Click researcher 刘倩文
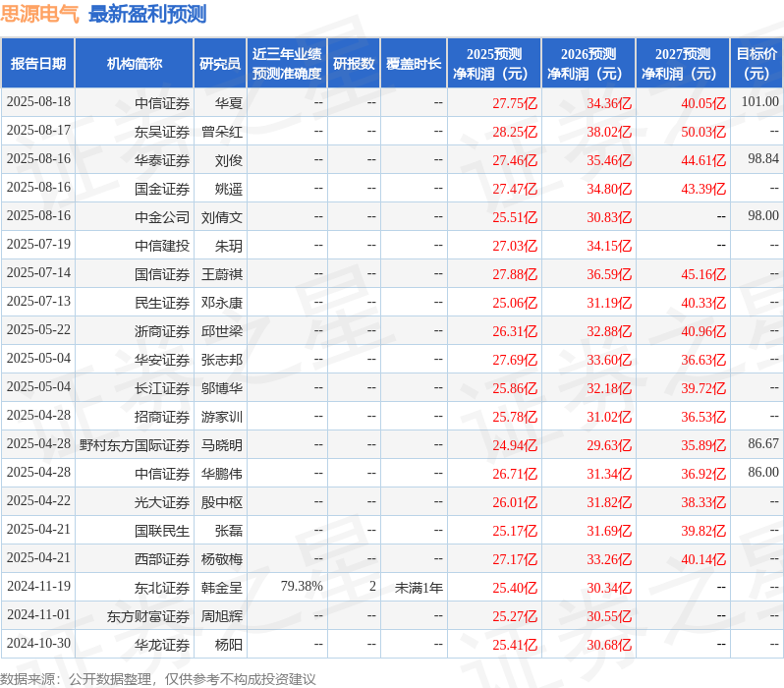Screen dimensions: 784x688 point(221,217)
